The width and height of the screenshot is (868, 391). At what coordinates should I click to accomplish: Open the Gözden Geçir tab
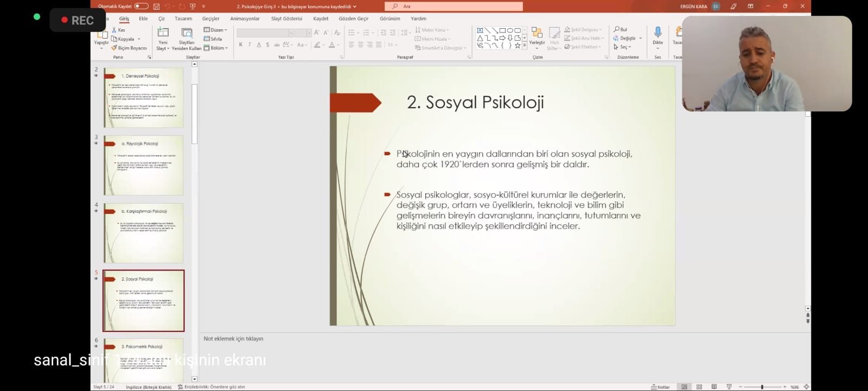[x=354, y=18]
